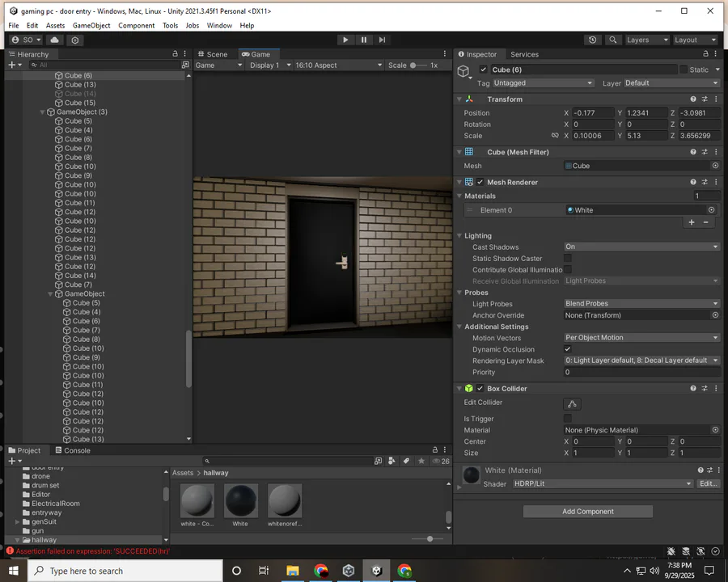The image size is (728, 582).
Task: Open the global search magnifier icon
Action: click(613, 40)
